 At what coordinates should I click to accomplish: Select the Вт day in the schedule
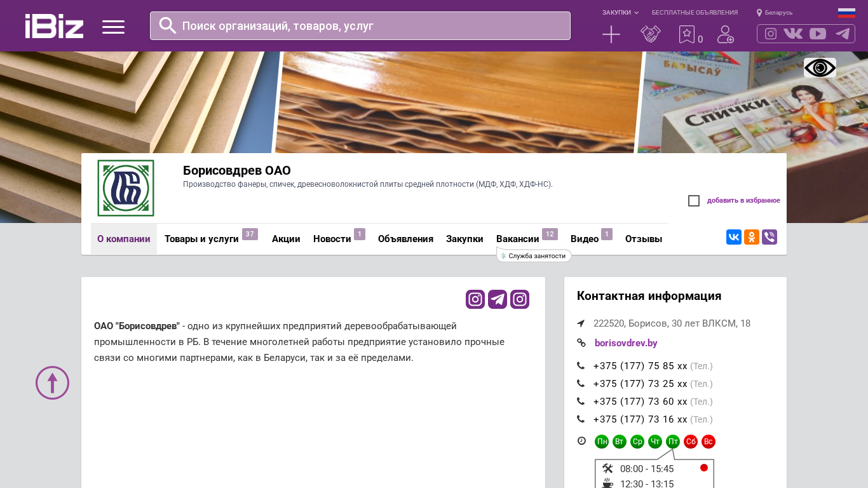[620, 442]
